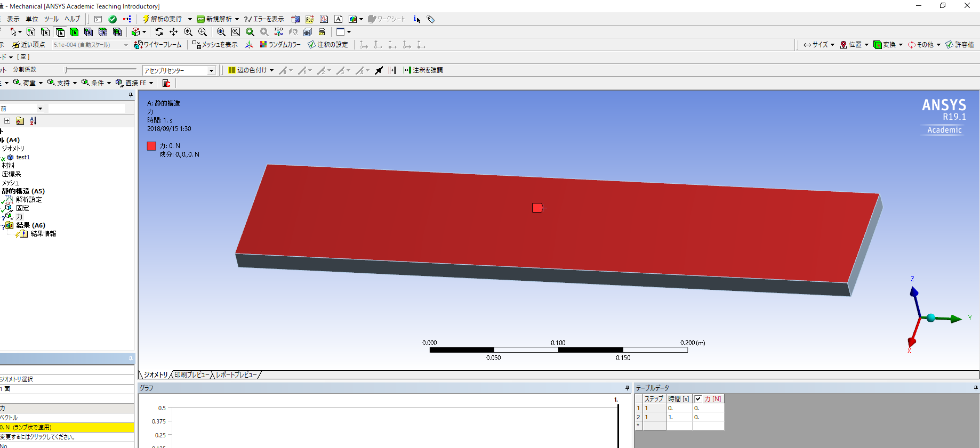Screen dimensions: 980x448
Task: Open the ツール menu
Action: coord(51,19)
